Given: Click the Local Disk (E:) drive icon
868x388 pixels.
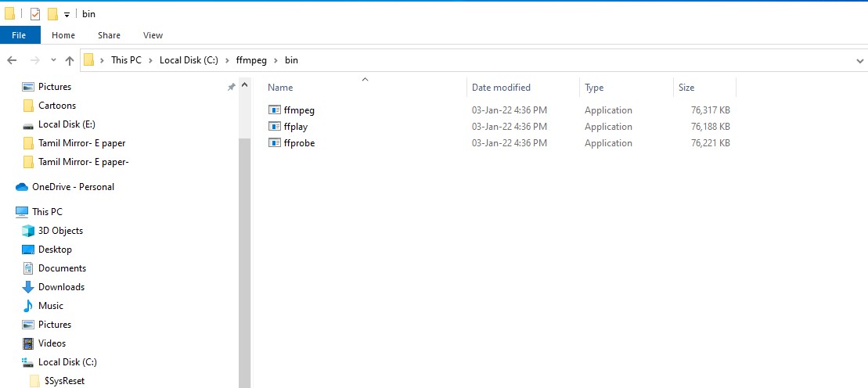Looking at the screenshot, I should tap(28, 125).
